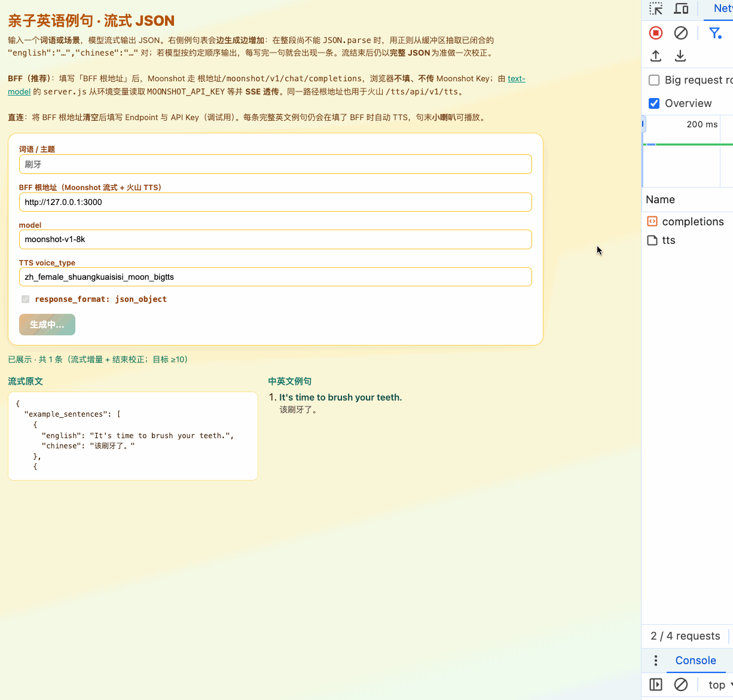
Task: Click the 流式原文 heading
Action: coord(25,381)
